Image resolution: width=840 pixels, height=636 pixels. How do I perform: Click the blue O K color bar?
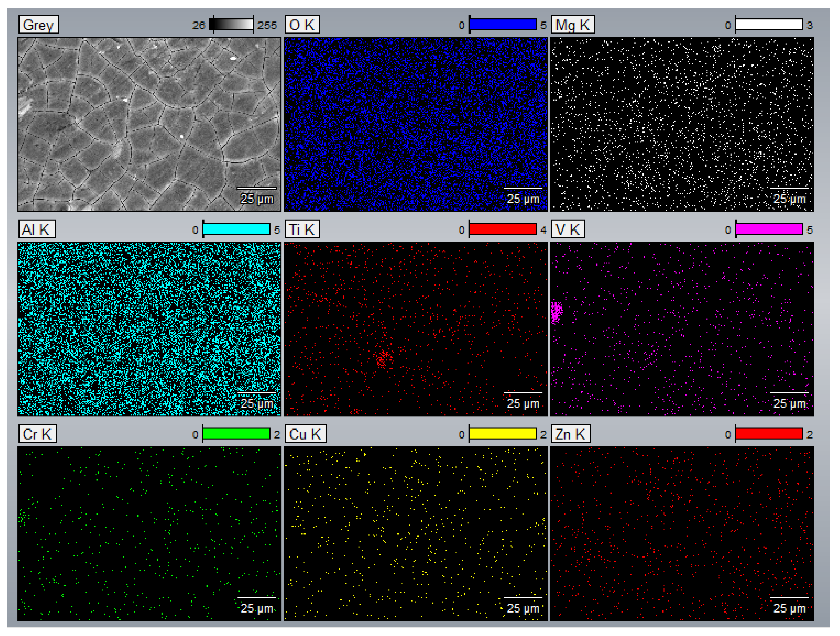click(502, 25)
